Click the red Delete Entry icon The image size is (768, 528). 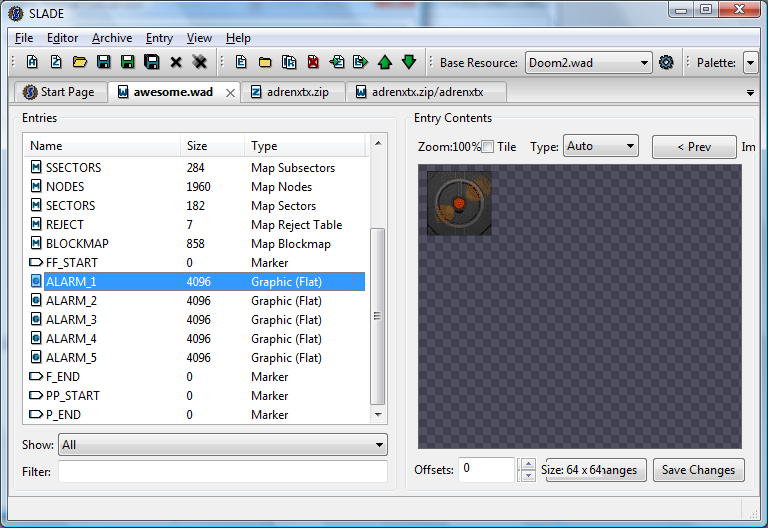313,62
